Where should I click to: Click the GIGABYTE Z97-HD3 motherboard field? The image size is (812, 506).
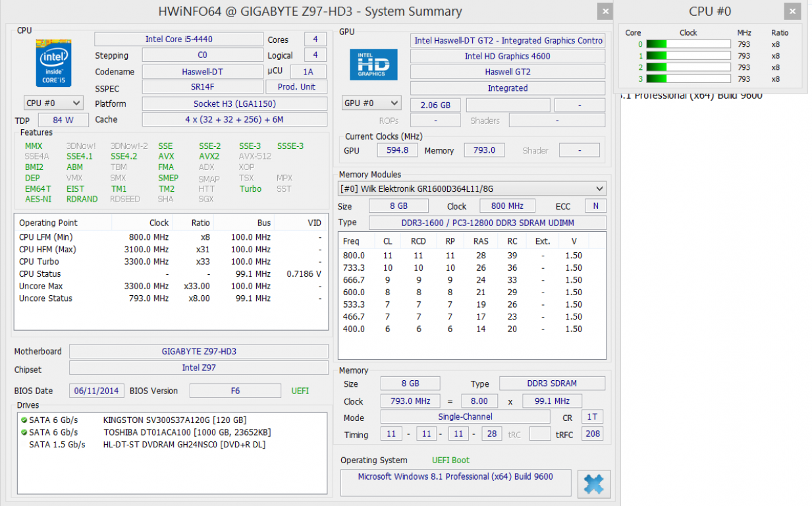click(199, 351)
